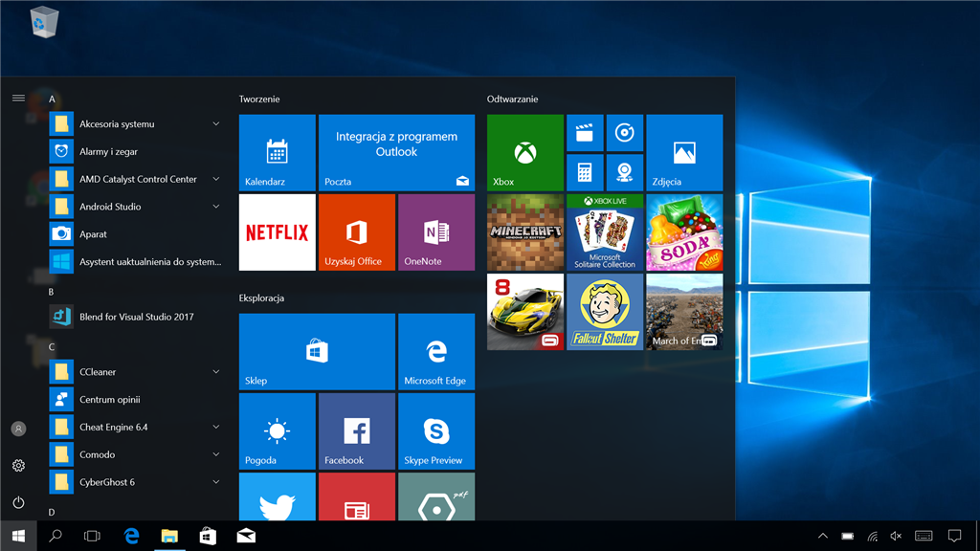This screenshot has width=980, height=551.
Task: Open the Facebook tile
Action: pos(357,431)
